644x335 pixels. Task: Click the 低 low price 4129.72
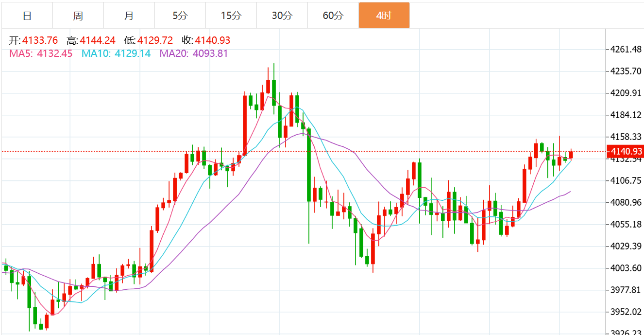(x=155, y=40)
